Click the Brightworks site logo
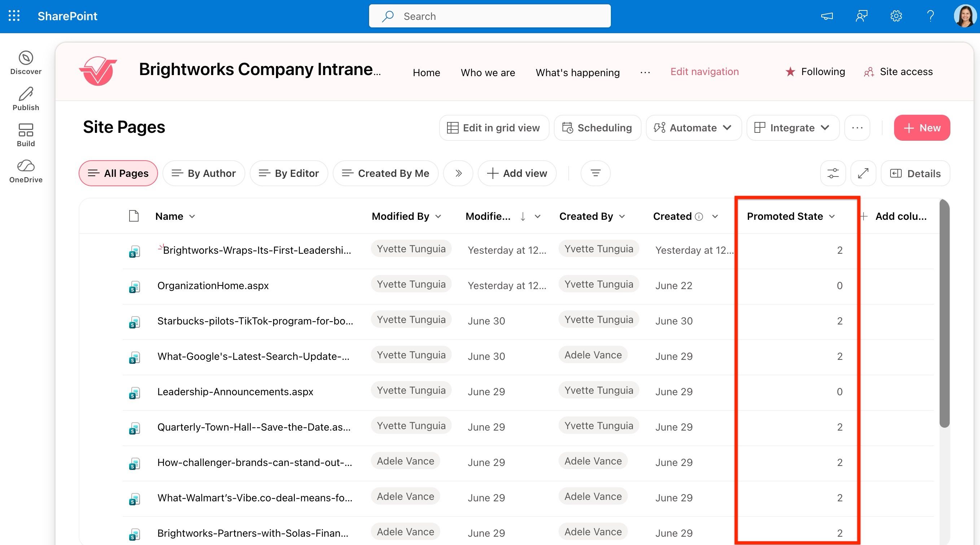Image resolution: width=980 pixels, height=545 pixels. 98,71
